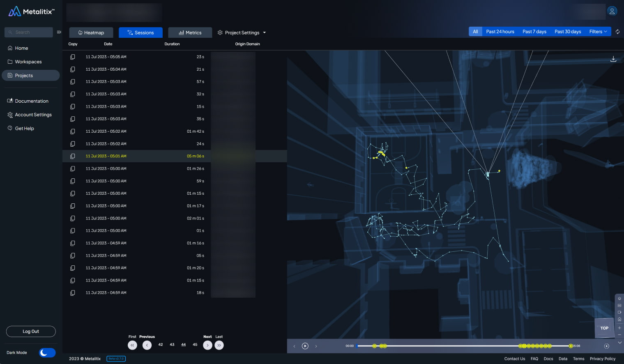Select the zoom in icon on viewport panel
624x364 pixels.
(x=619, y=329)
